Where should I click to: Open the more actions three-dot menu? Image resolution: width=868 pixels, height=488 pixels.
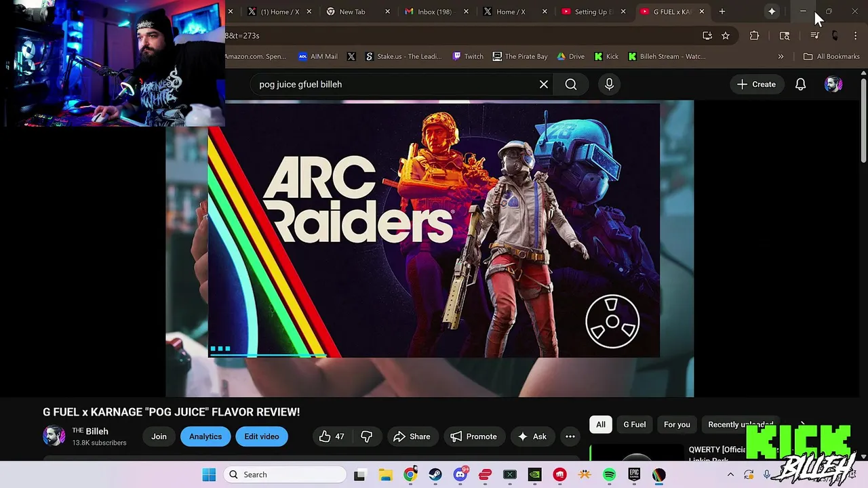tap(570, 436)
